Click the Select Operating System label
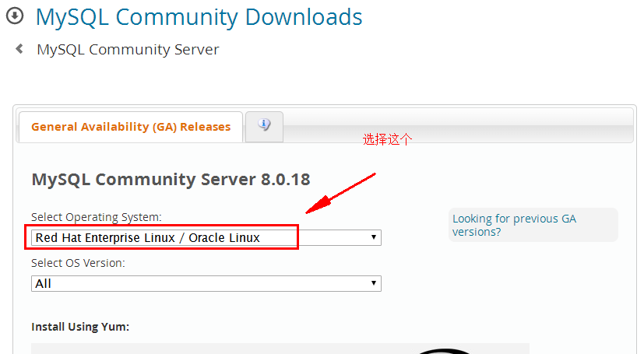644x354 pixels. (97, 217)
